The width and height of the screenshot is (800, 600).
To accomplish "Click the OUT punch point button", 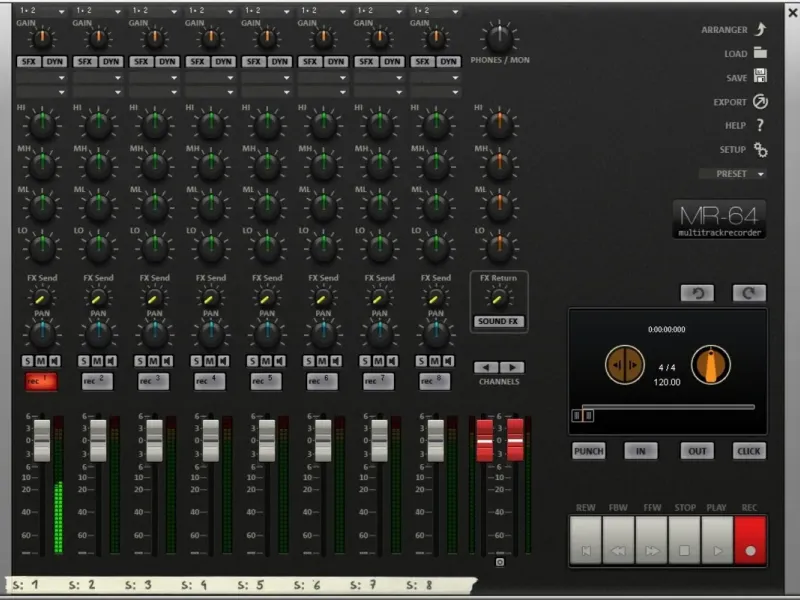I will coord(697,451).
